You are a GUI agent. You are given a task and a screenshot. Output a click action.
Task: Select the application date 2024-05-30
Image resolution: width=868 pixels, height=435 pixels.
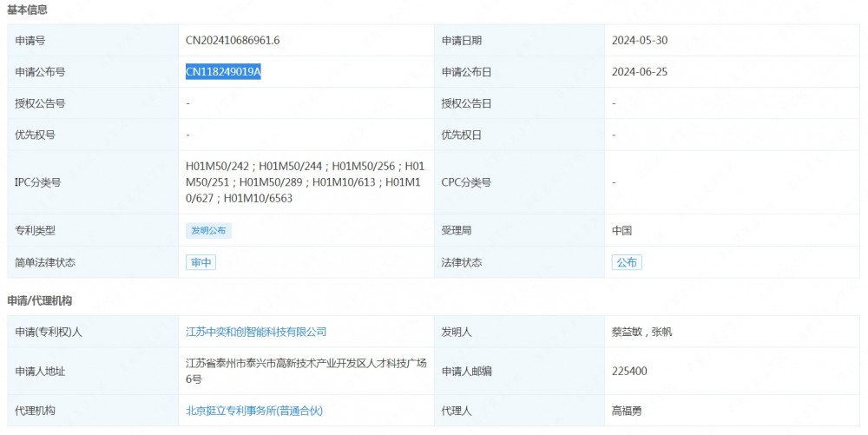639,41
